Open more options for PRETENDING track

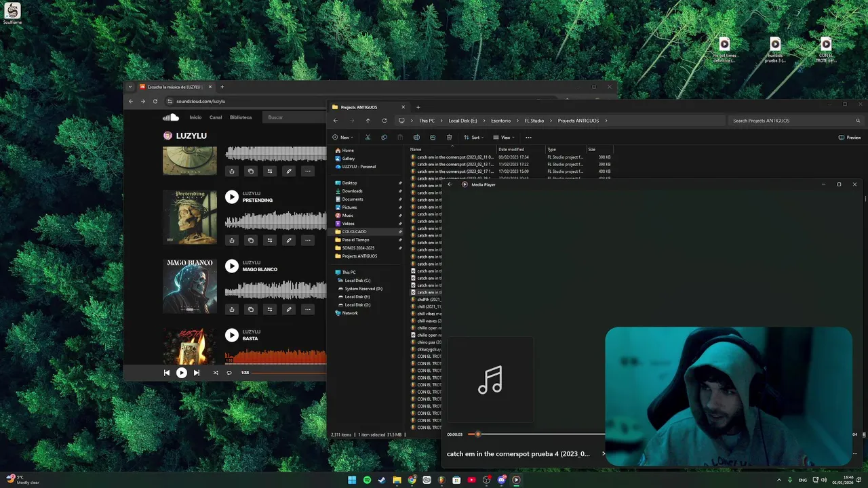click(308, 240)
